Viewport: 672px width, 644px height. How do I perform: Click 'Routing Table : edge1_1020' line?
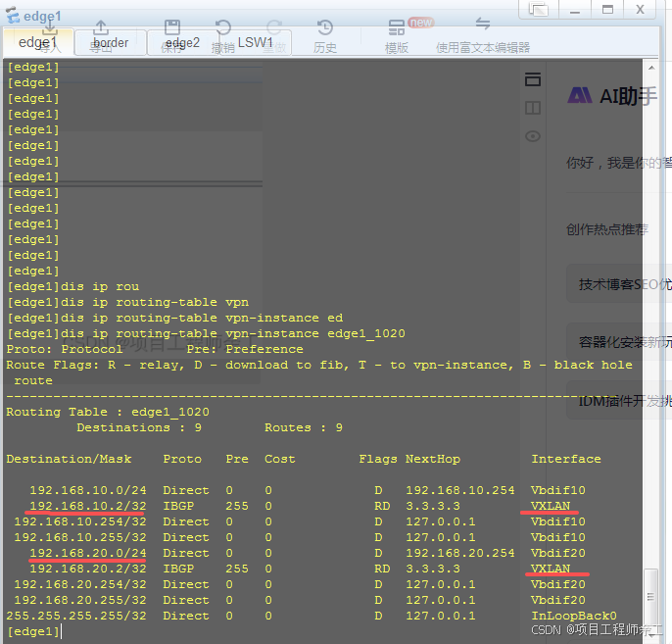tap(108, 412)
